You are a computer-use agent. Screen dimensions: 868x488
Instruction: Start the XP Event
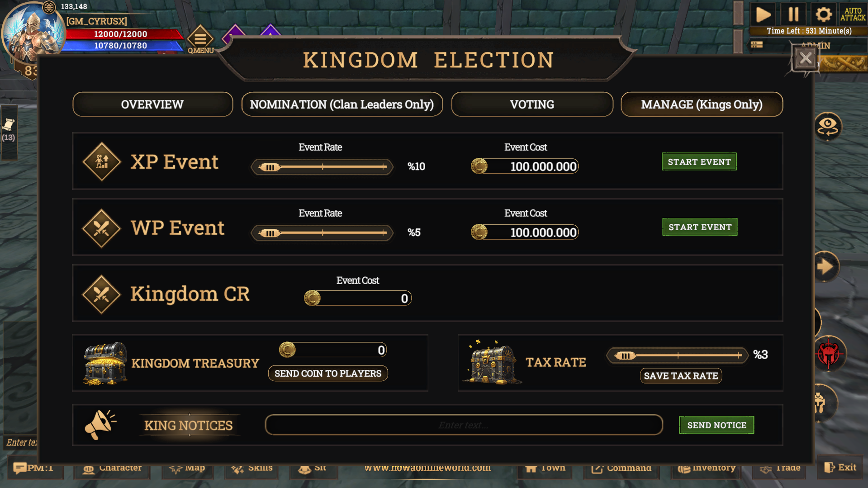click(x=699, y=162)
